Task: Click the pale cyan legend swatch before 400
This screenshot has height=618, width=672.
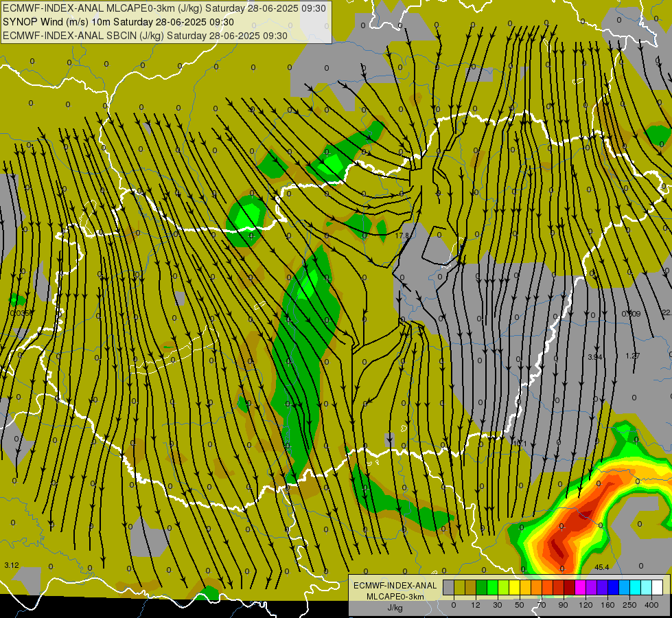Action: 647,588
